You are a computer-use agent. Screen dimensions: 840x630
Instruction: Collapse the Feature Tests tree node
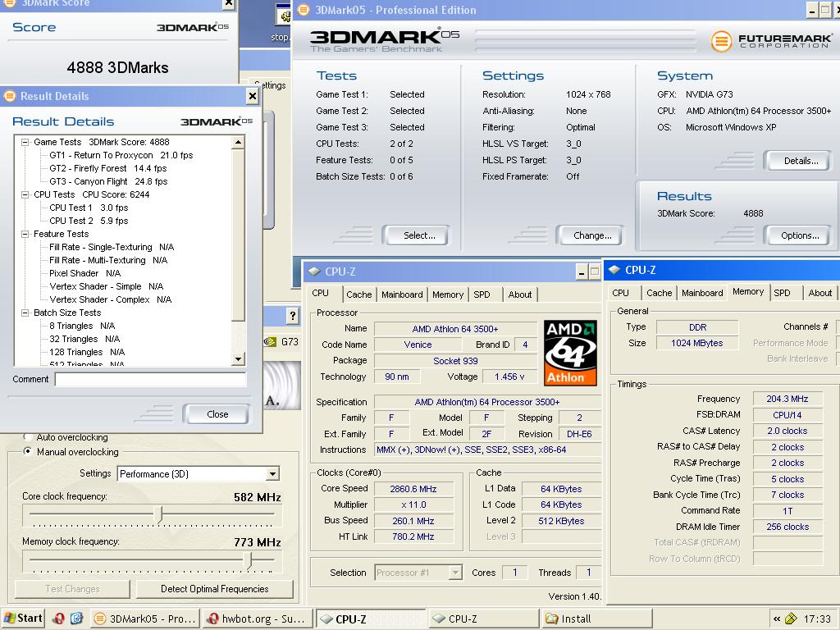click(25, 234)
